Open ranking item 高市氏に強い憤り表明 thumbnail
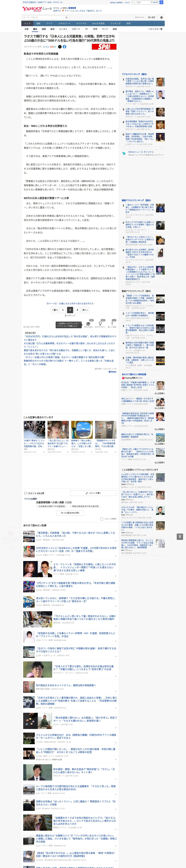The image size is (186, 868). coord(160,82)
